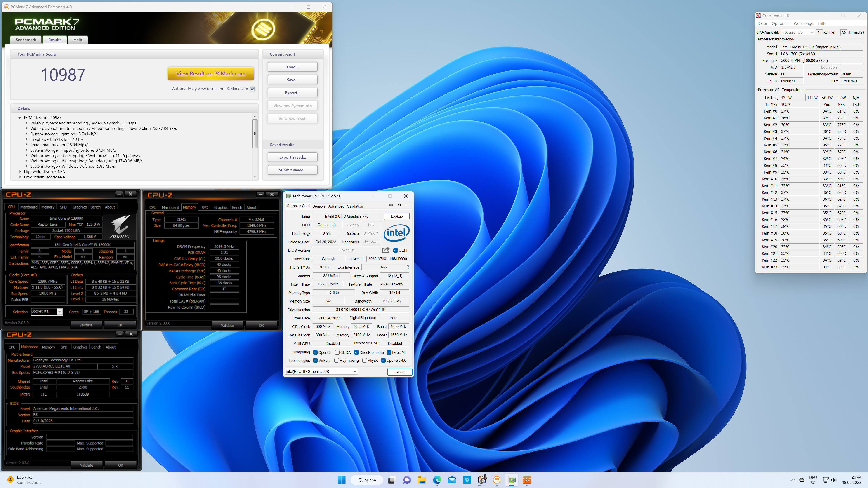The height and width of the screenshot is (488, 868).
Task: Toggle the DirectML checkbox
Action: [x=389, y=353]
